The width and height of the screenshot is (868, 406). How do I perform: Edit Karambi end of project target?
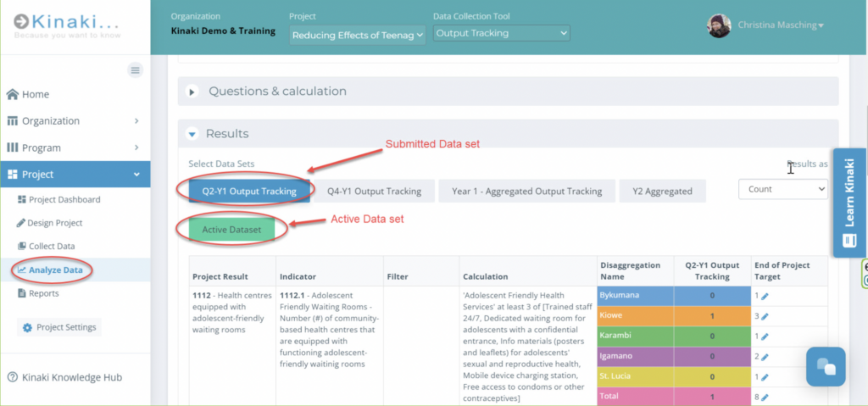click(x=765, y=336)
